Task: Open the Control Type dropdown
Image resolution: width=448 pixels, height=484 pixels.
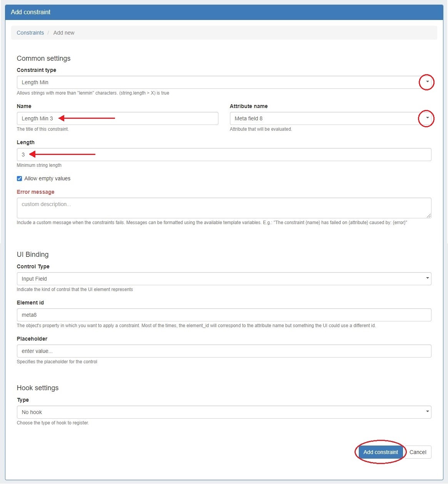Action: tap(427, 278)
